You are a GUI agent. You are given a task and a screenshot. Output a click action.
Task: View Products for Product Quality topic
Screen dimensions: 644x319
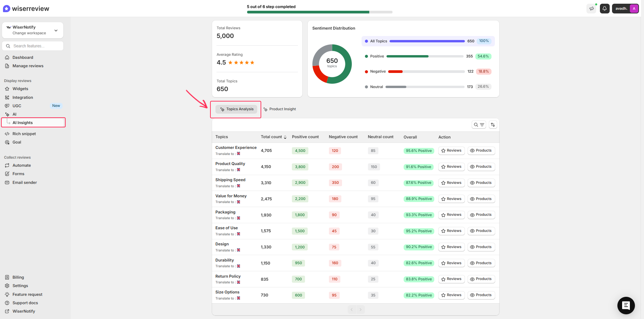tap(481, 167)
